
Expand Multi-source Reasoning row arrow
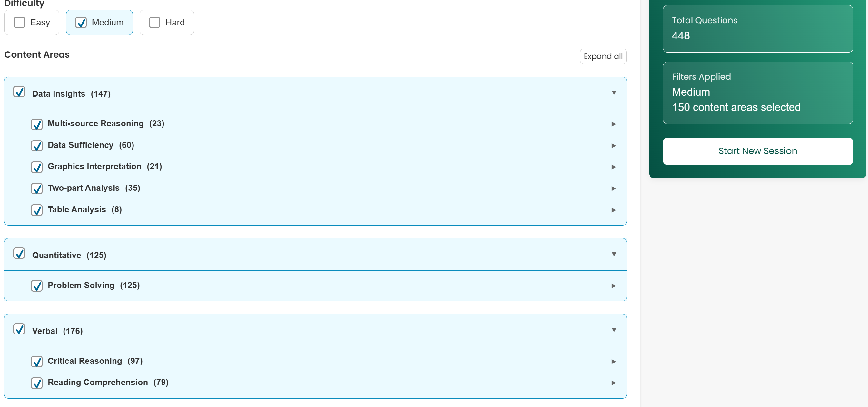614,124
